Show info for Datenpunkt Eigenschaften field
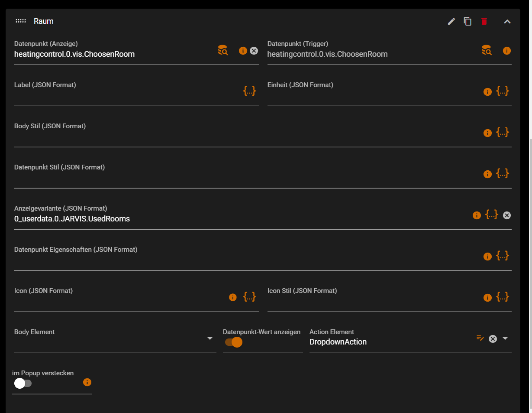Image resolution: width=532 pixels, height=413 pixels. pos(487,257)
